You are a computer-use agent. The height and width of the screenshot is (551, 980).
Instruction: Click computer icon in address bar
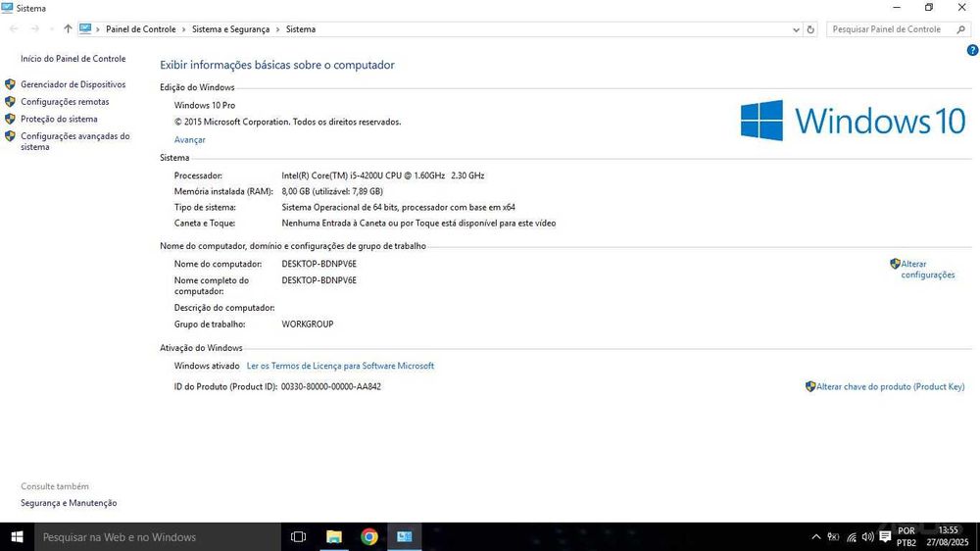pyautogui.click(x=85, y=28)
